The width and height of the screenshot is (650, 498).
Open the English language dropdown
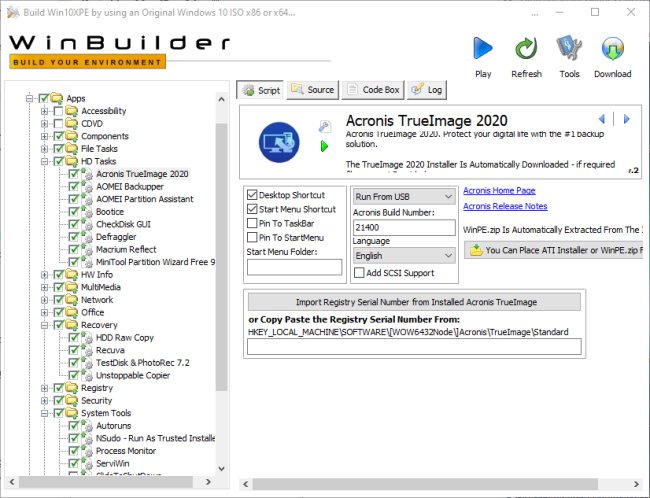404,256
